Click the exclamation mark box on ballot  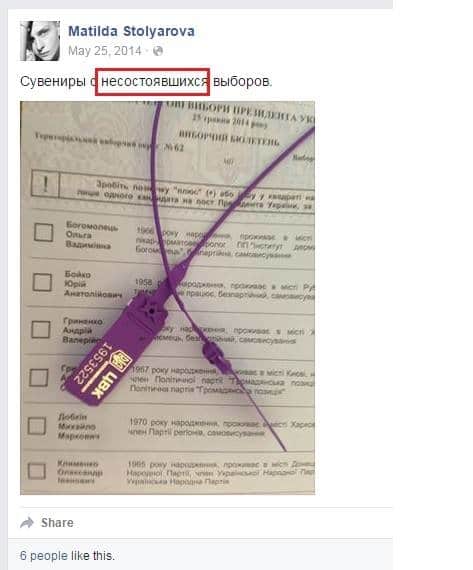pyautogui.click(x=45, y=184)
